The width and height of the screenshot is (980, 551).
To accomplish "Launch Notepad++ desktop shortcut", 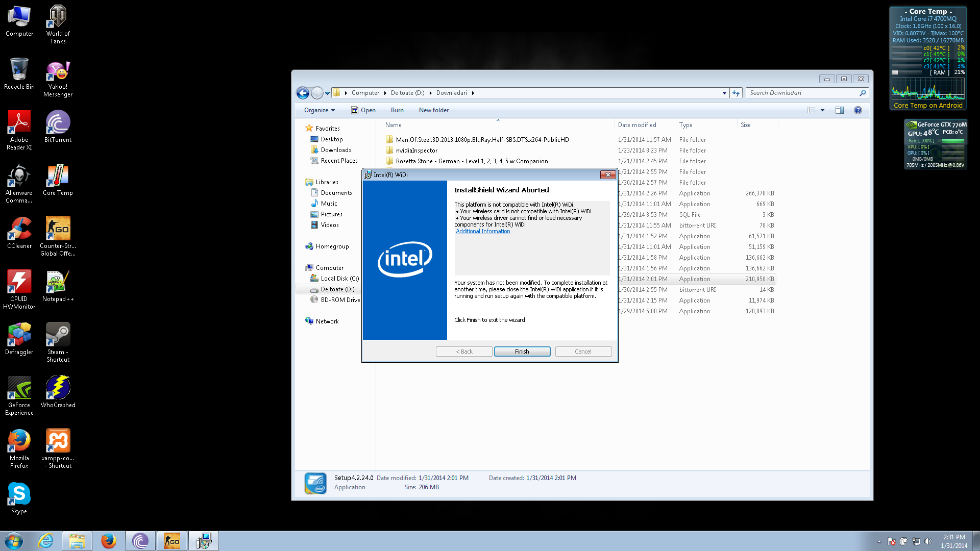I will coord(58,286).
